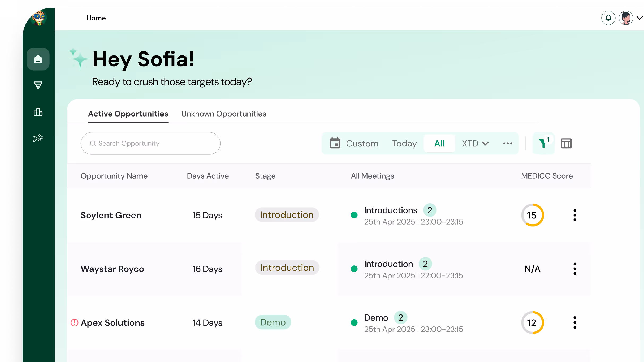Switch to Unknown Opportunities tab
Image resolution: width=644 pixels, height=362 pixels.
click(x=224, y=114)
